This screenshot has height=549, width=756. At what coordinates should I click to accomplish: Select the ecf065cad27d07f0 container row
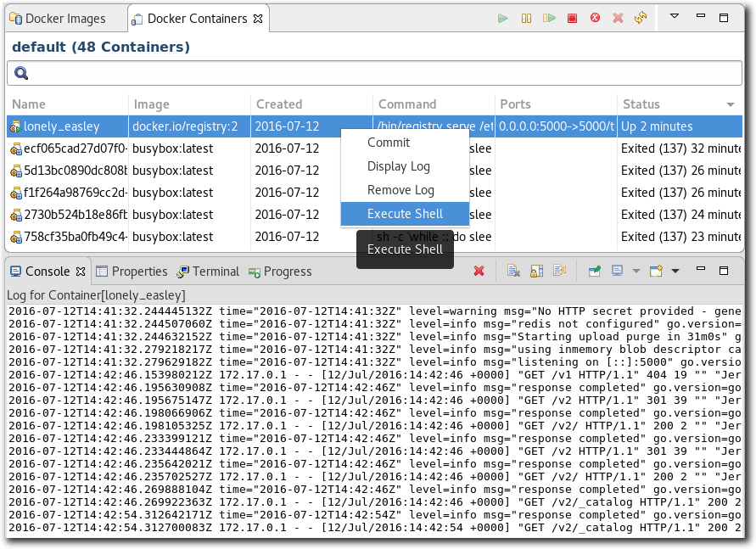coord(68,148)
